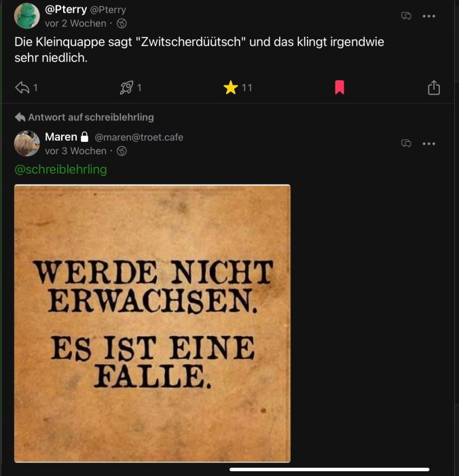This screenshot has width=459, height=476.
Task: Toggle the red bookmark on Pterry's post
Action: point(339,88)
